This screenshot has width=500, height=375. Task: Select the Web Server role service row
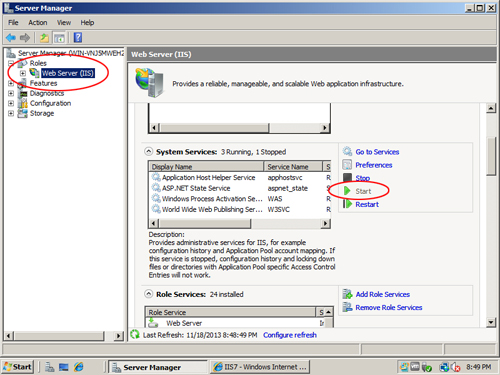click(x=235, y=323)
